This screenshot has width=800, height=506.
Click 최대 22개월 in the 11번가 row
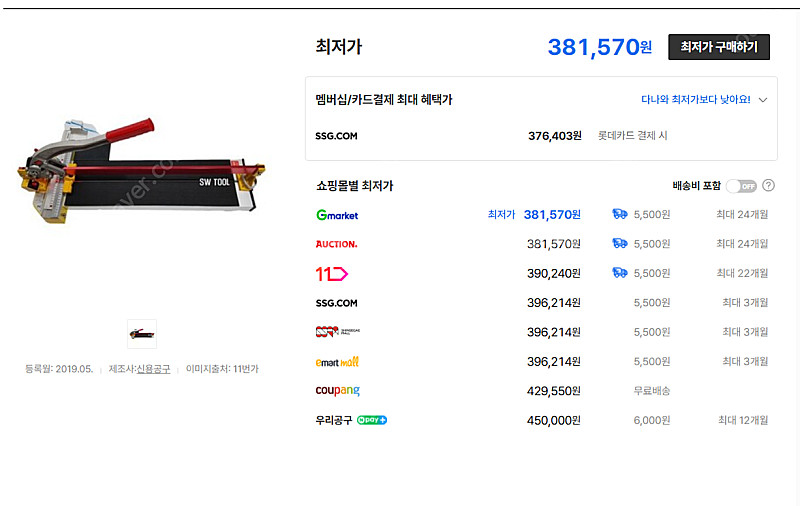[742, 273]
